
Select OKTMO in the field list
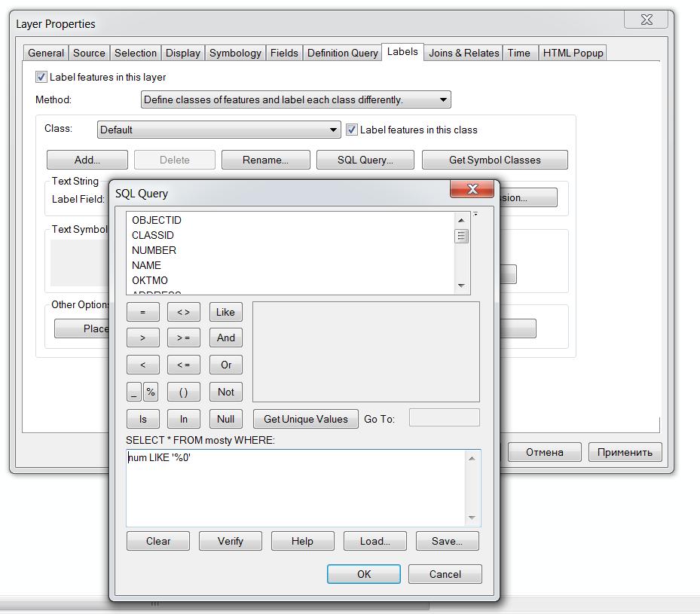tap(150, 281)
